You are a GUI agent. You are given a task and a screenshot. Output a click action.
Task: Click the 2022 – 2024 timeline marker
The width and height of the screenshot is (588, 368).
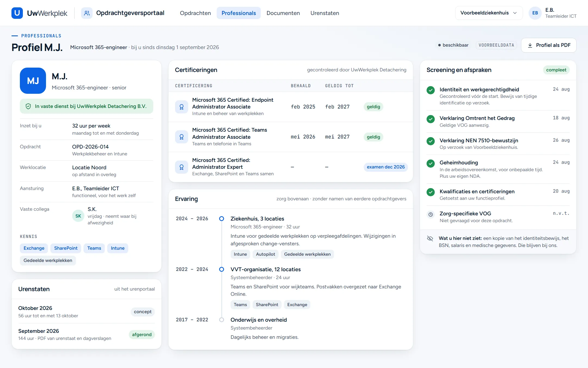click(222, 269)
